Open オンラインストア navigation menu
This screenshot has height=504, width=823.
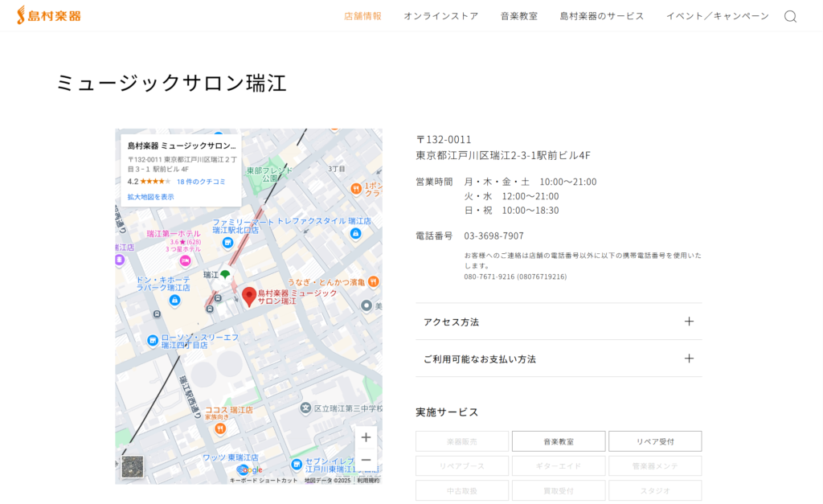[441, 16]
